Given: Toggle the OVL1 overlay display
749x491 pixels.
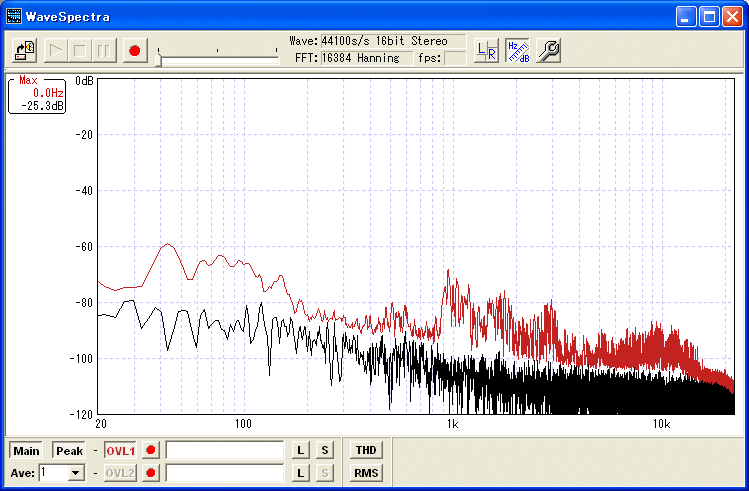Looking at the screenshot, I should [120, 451].
